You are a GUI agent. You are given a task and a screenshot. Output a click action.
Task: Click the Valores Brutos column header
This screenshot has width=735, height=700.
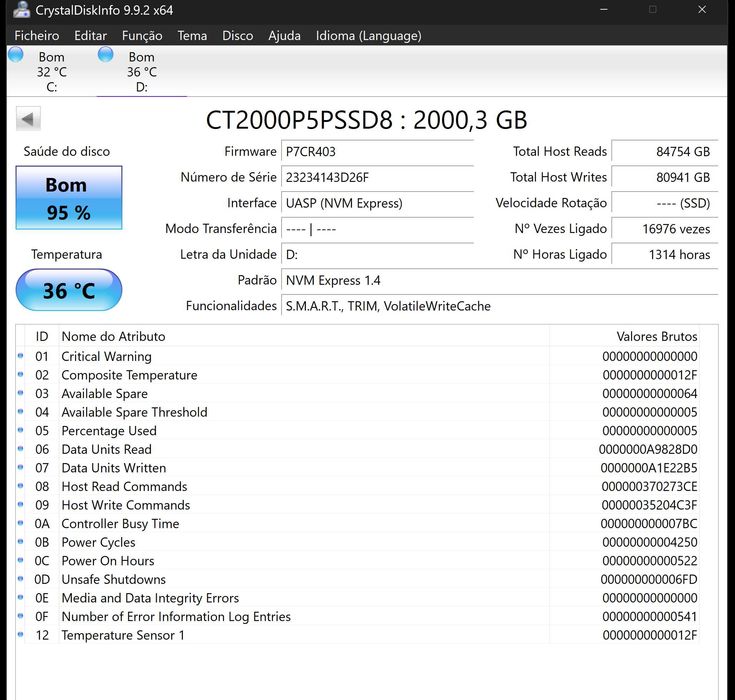tap(624, 336)
